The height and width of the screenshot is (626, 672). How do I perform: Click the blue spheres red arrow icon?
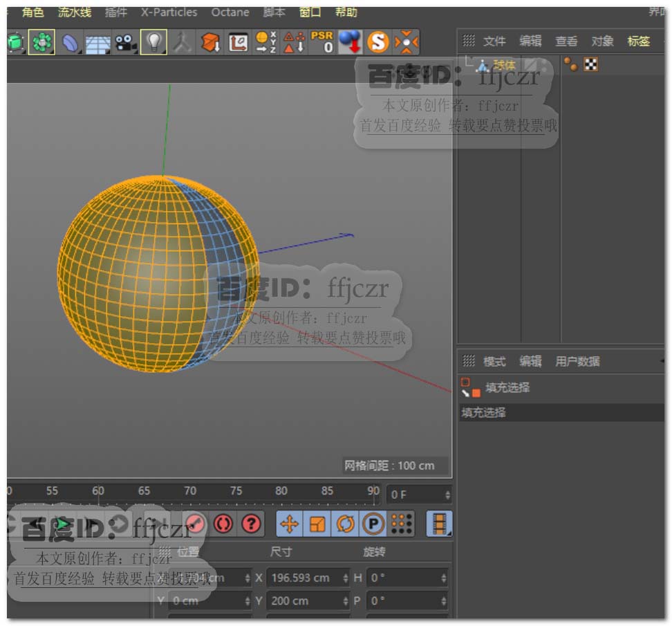pyautogui.click(x=350, y=42)
